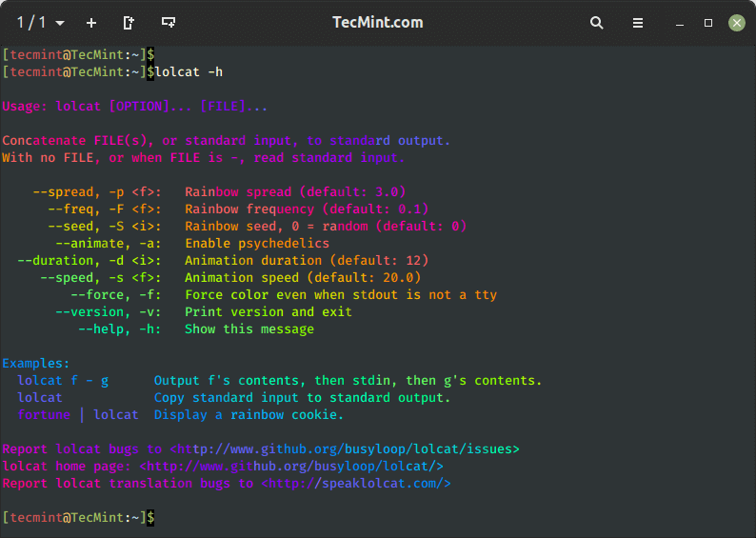Click the 'Examples:' heading
This screenshot has width=756, height=538.
click(x=36, y=363)
